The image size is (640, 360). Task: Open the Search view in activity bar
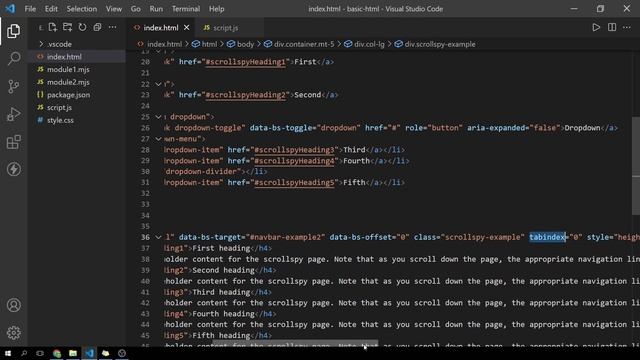(13, 59)
